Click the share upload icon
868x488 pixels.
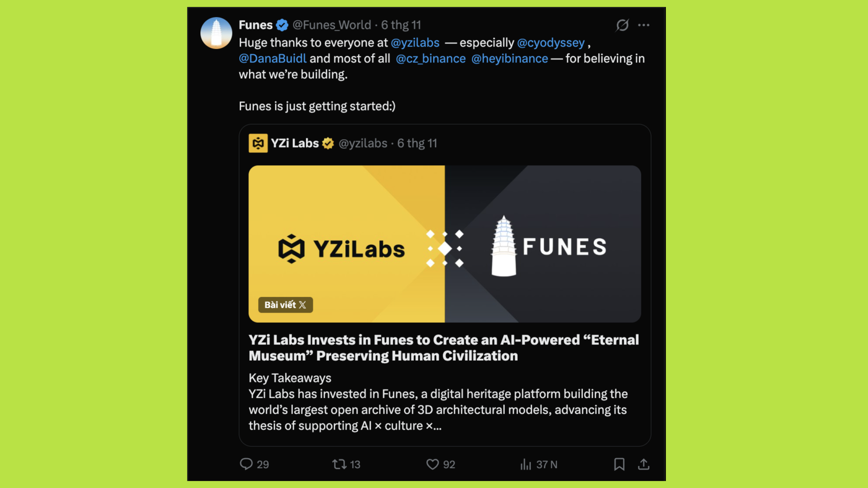[x=643, y=464]
